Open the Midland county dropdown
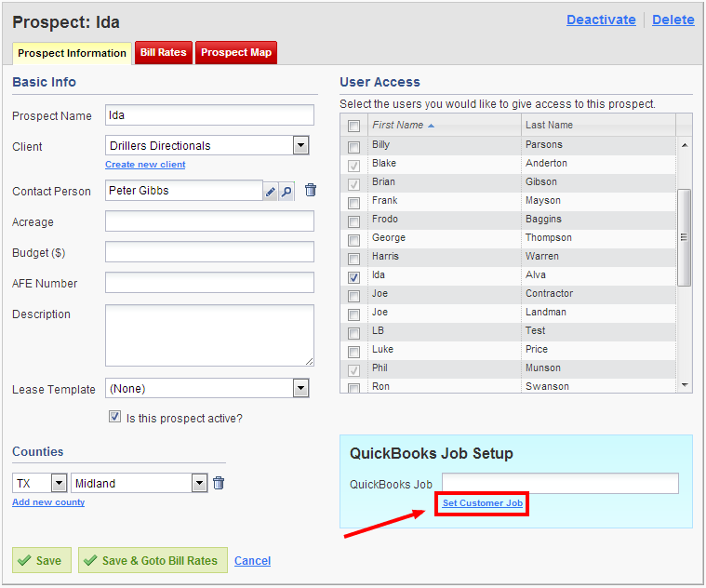Image resolution: width=706 pixels, height=588 pixels. click(x=199, y=483)
